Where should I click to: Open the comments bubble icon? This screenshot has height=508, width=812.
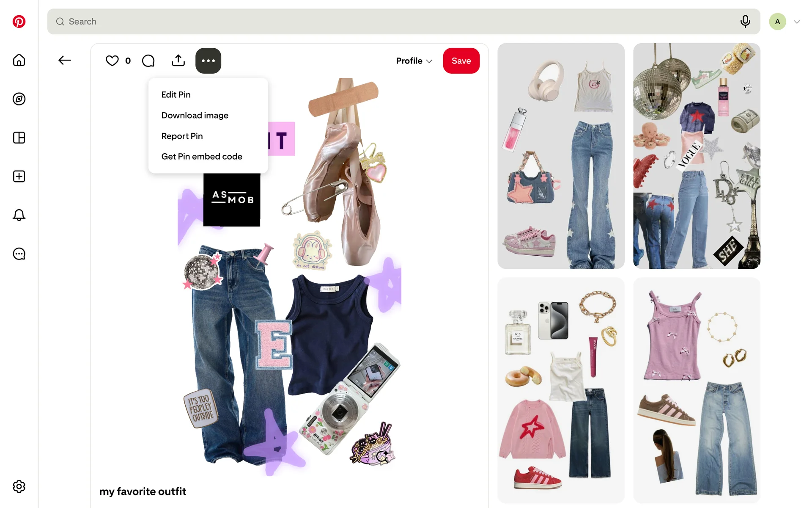148,61
